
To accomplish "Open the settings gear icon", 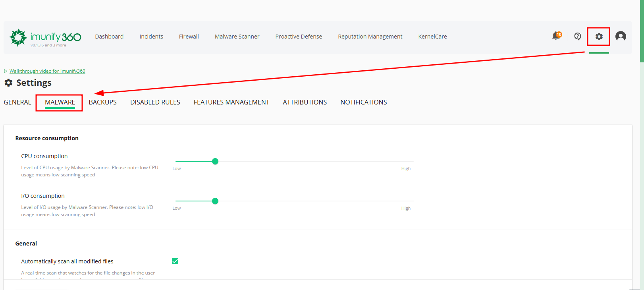I will tap(599, 37).
